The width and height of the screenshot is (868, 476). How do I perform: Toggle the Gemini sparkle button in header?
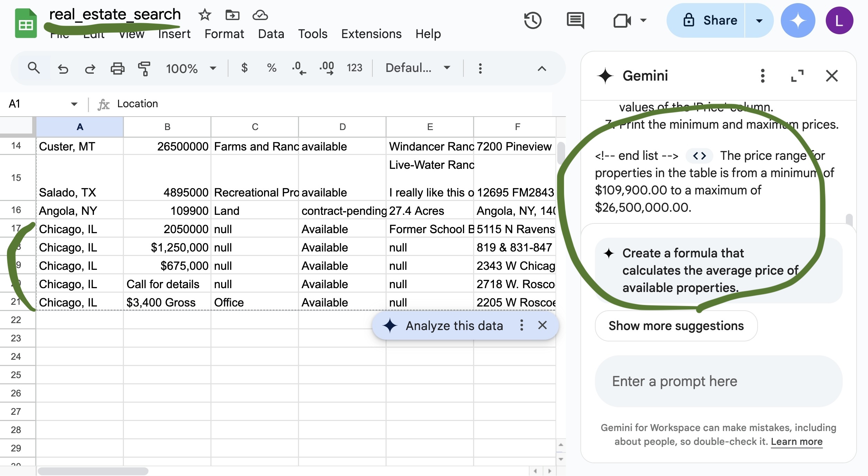tap(798, 20)
